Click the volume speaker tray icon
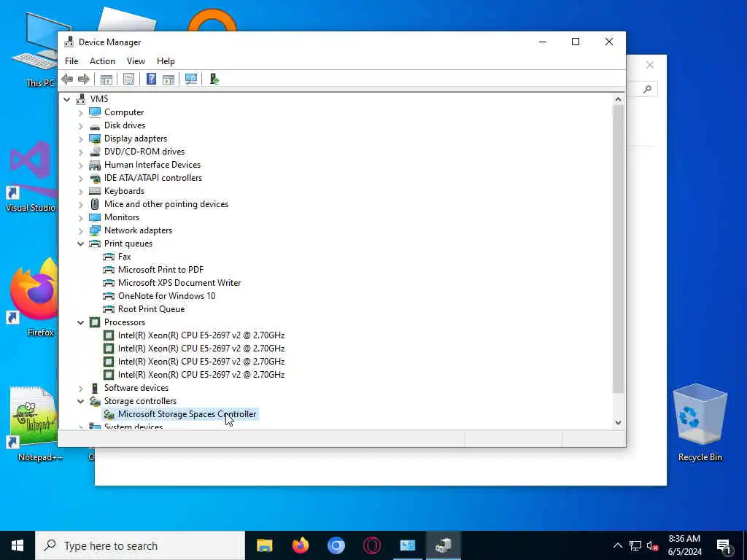Screen dimensions: 747x560 click(x=652, y=545)
